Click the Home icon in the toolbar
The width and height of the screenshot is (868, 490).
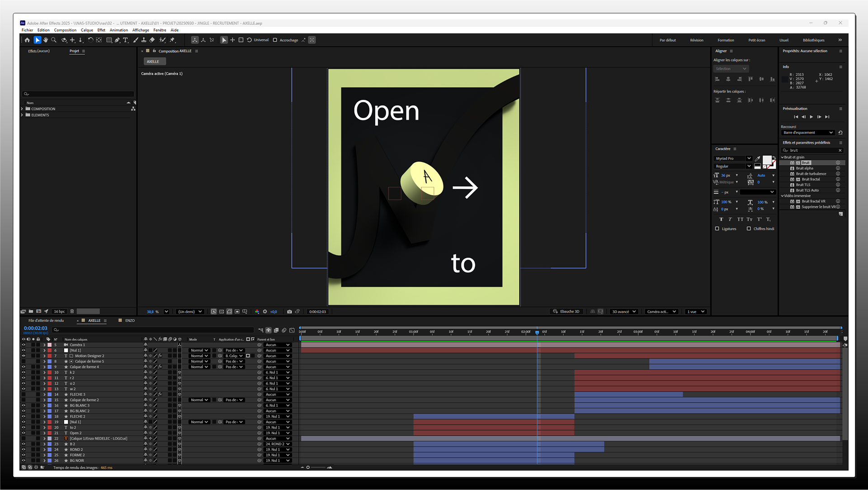27,40
